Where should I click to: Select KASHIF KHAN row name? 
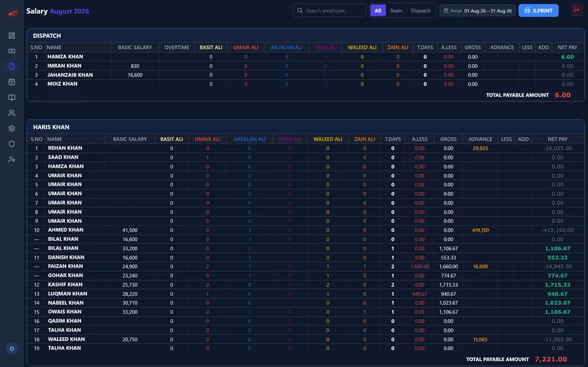coord(65,285)
